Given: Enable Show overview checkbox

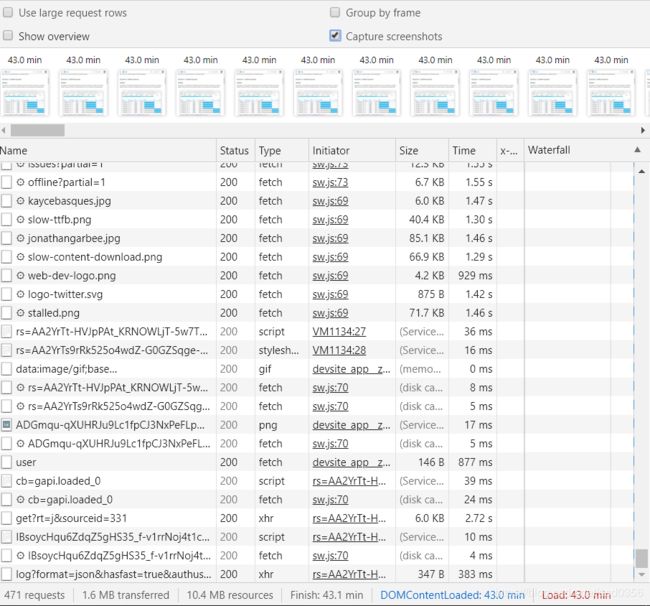Looking at the screenshot, I should click(x=8, y=36).
